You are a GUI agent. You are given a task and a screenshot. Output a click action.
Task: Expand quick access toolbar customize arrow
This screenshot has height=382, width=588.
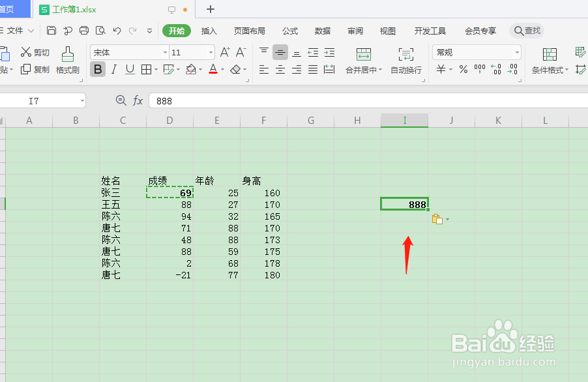click(149, 31)
